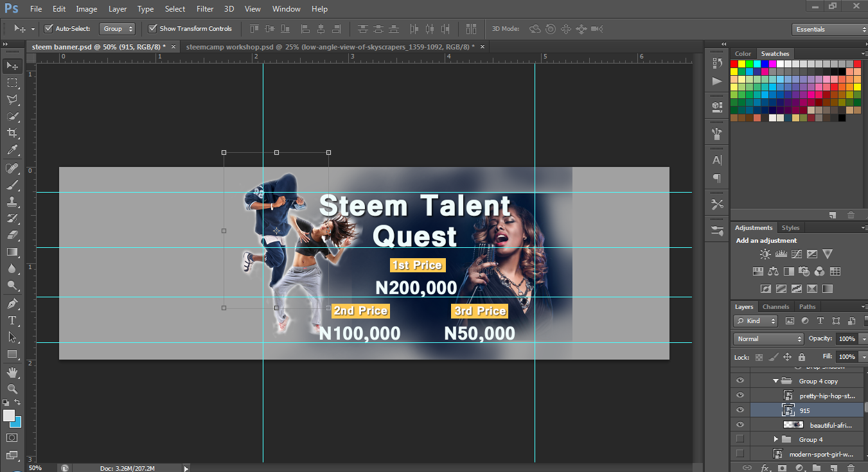The height and width of the screenshot is (472, 868).
Task: Open the Auto-Select Group dropdown
Action: (118, 28)
